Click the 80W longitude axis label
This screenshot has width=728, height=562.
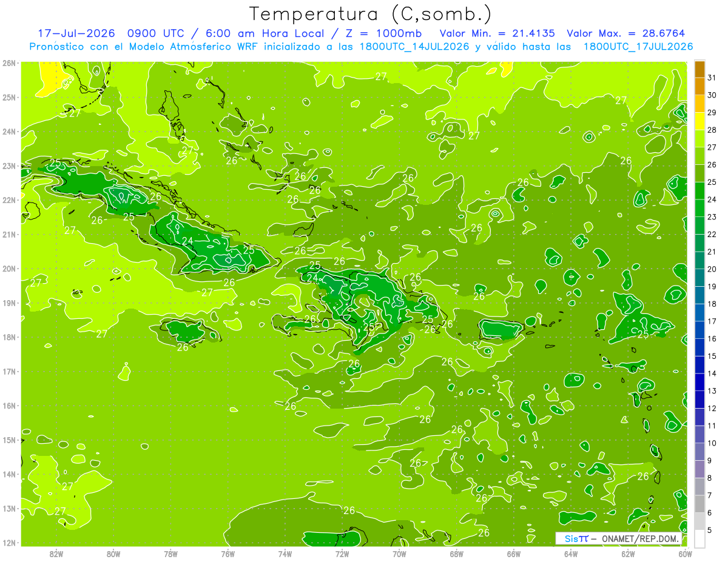coord(113,554)
